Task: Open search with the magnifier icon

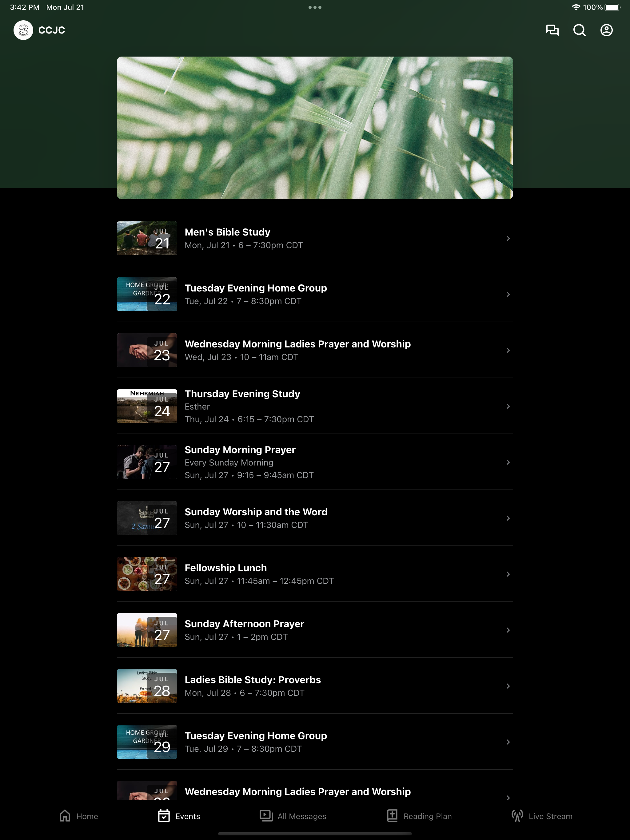Action: (579, 30)
